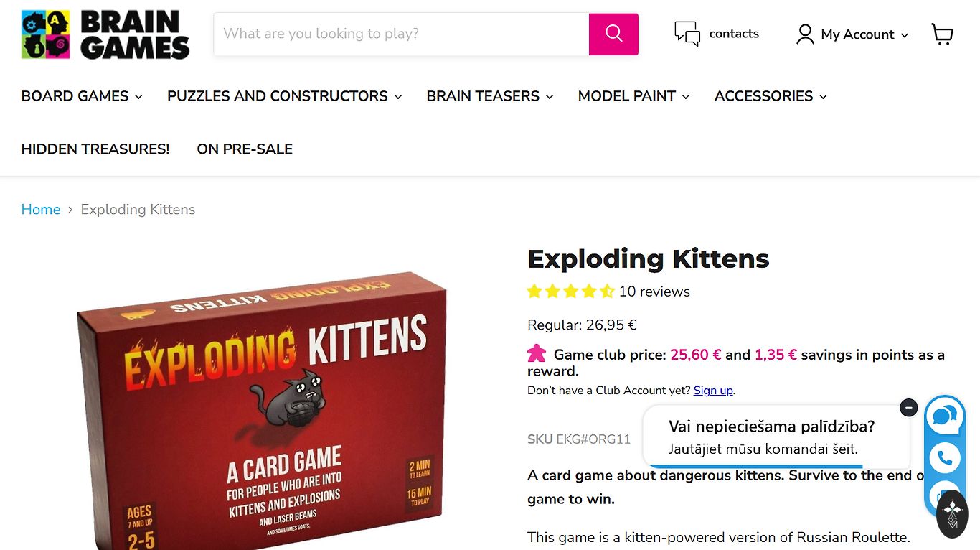Click the dark floating badge icon

952,513
